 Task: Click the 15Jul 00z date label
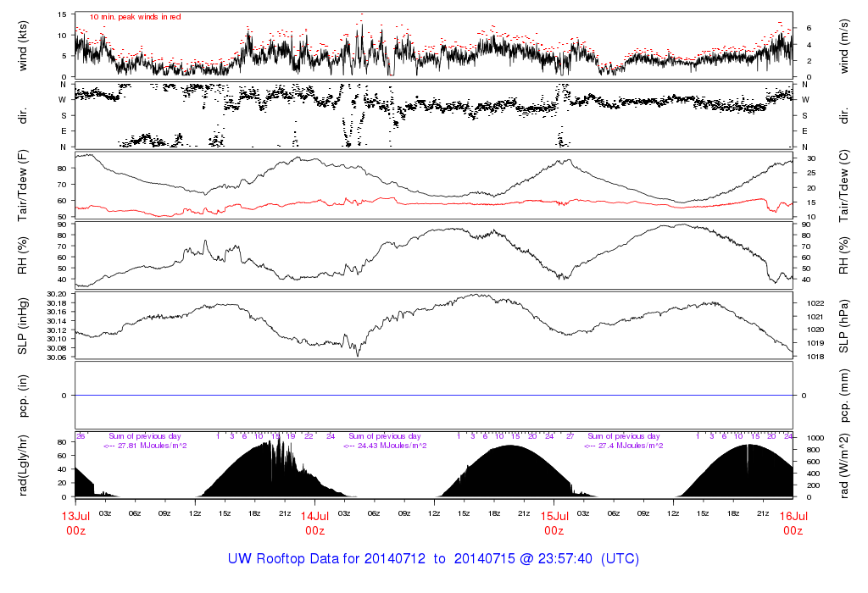pyautogui.click(x=554, y=522)
